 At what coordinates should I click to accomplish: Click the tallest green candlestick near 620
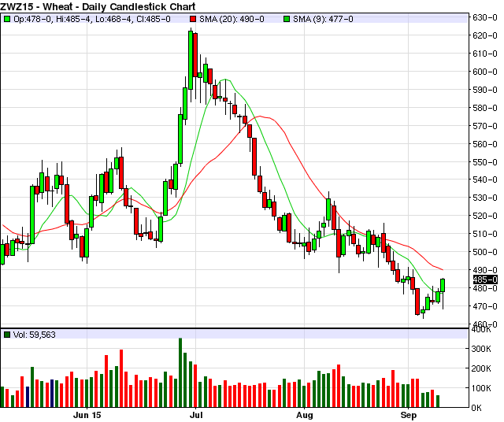191,60
